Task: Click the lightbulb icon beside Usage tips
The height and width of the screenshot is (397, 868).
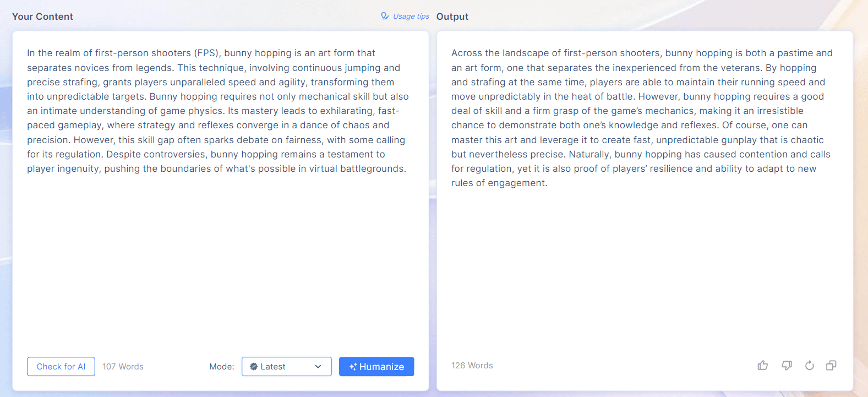Action: point(385,17)
